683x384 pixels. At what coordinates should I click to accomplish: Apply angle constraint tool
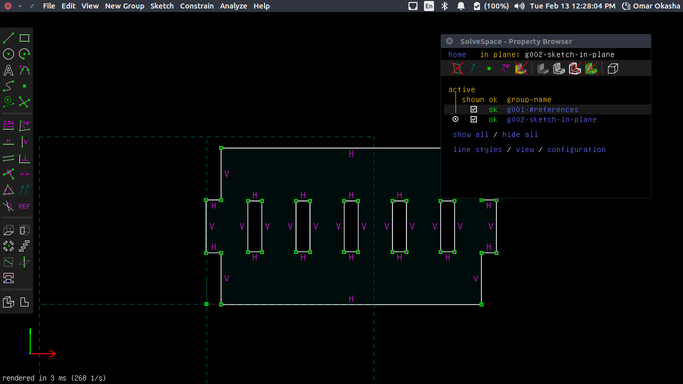coord(24,126)
